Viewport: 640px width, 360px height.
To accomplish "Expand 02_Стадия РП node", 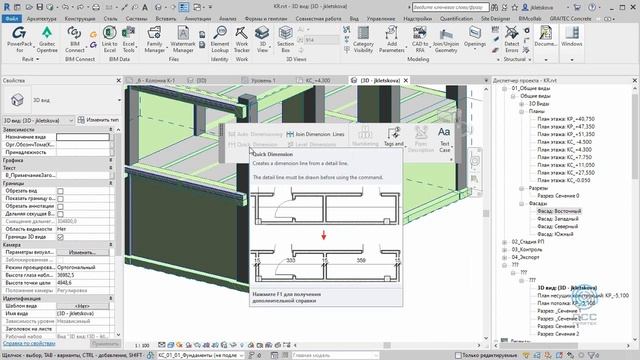I will pyautogui.click(x=505, y=242).
